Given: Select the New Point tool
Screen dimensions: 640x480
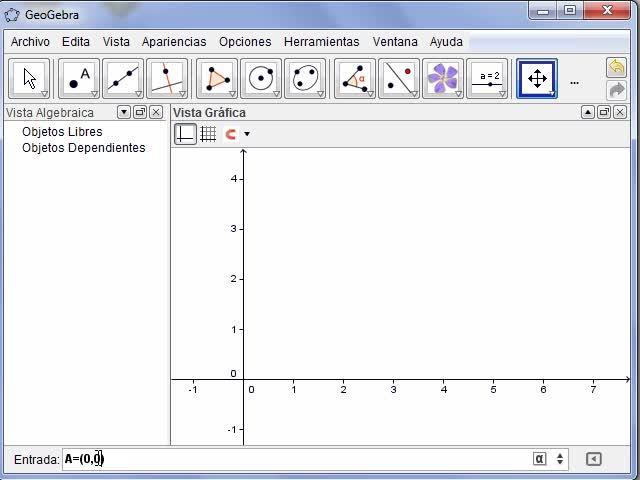Looking at the screenshot, I should (79, 79).
